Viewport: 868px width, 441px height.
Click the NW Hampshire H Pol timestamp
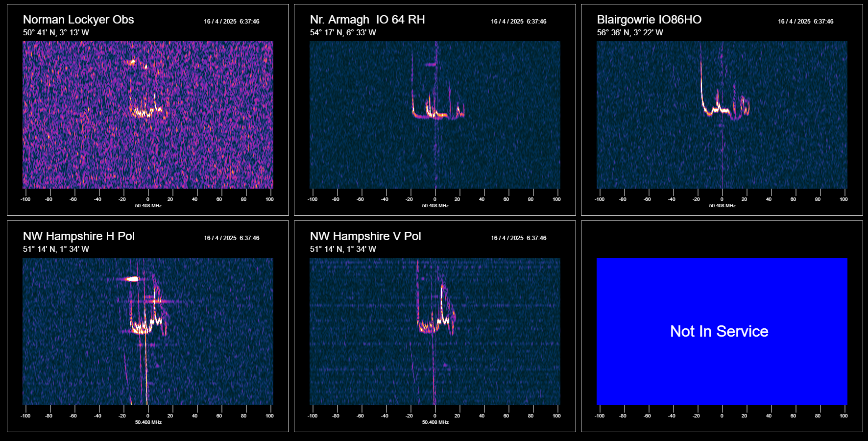[232, 238]
